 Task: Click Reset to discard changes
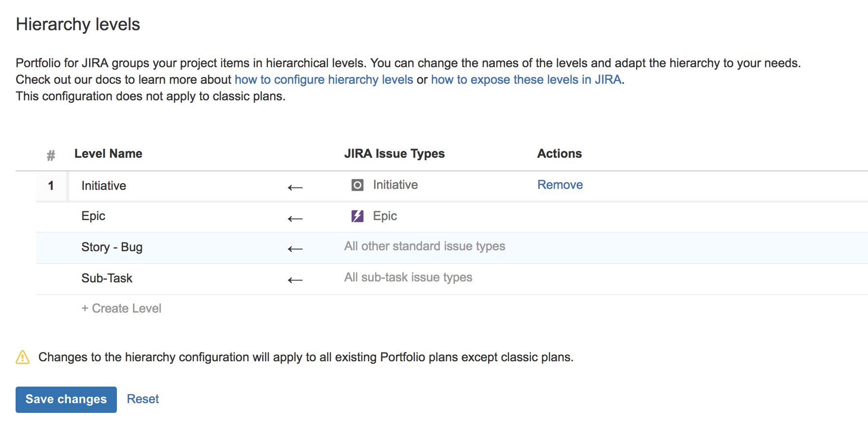[x=143, y=399]
